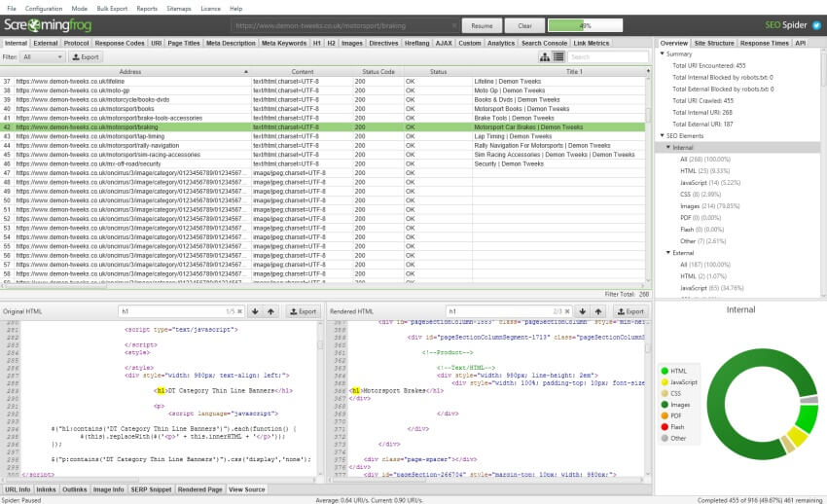Image resolution: width=827 pixels, height=504 pixels.
Task: Open the File menu
Action: [12, 9]
